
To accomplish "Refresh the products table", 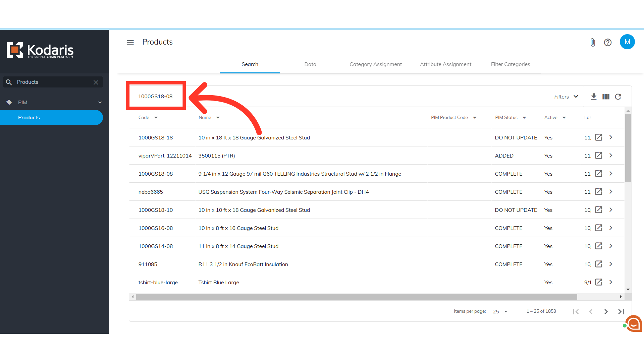I will [618, 97].
